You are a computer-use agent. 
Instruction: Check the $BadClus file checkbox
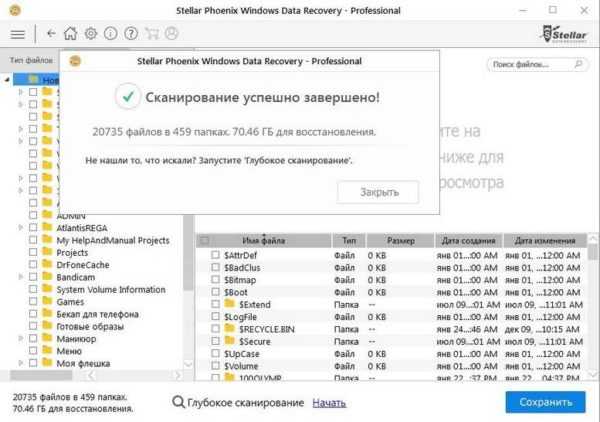click(215, 267)
